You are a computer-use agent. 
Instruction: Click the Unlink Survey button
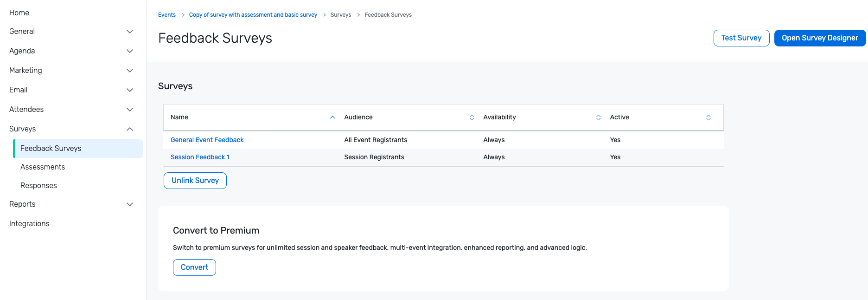point(195,181)
